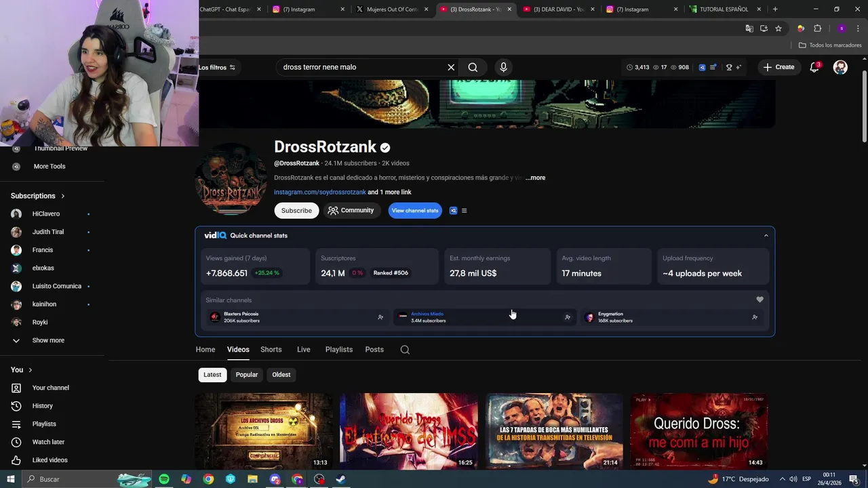Screen dimensions: 868x488
Task: Subscribe to DrossRotzank channel
Action: (296, 211)
